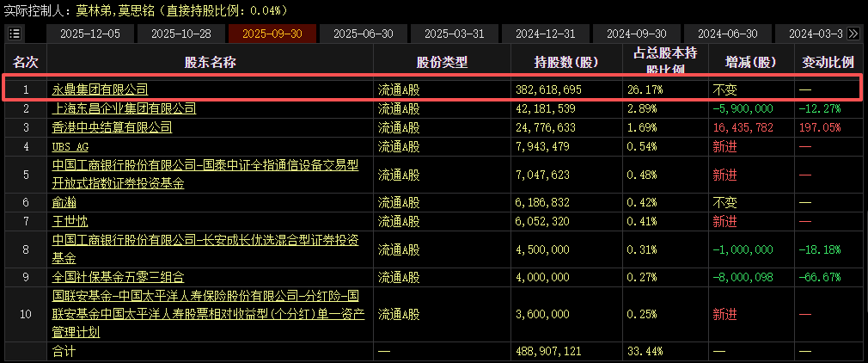The image size is (868, 363).
Task: Open shareholder link 王世忱
Action: pos(70,222)
